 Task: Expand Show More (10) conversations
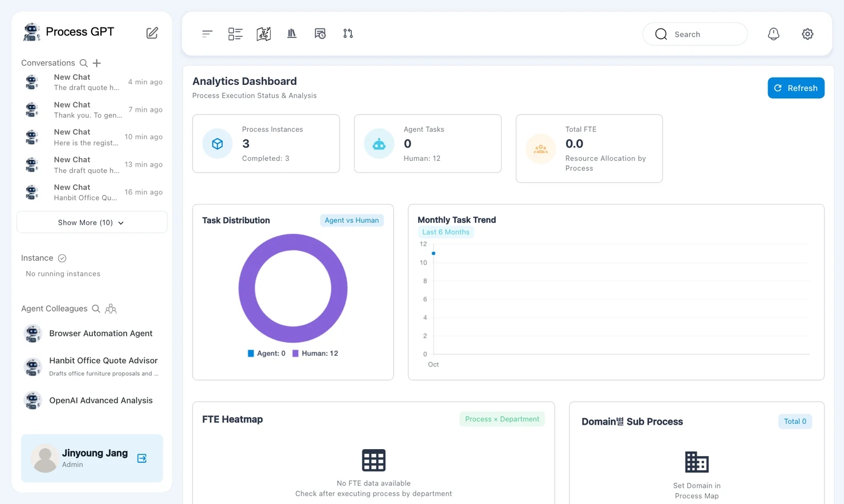[92, 222]
